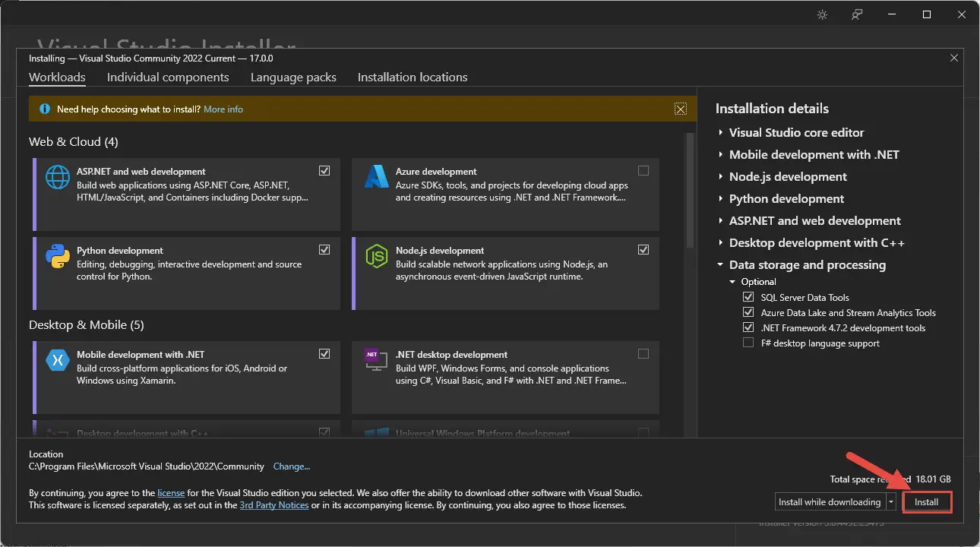Image resolution: width=980 pixels, height=547 pixels.
Task: Expand ASP.NET and web development details
Action: point(720,221)
